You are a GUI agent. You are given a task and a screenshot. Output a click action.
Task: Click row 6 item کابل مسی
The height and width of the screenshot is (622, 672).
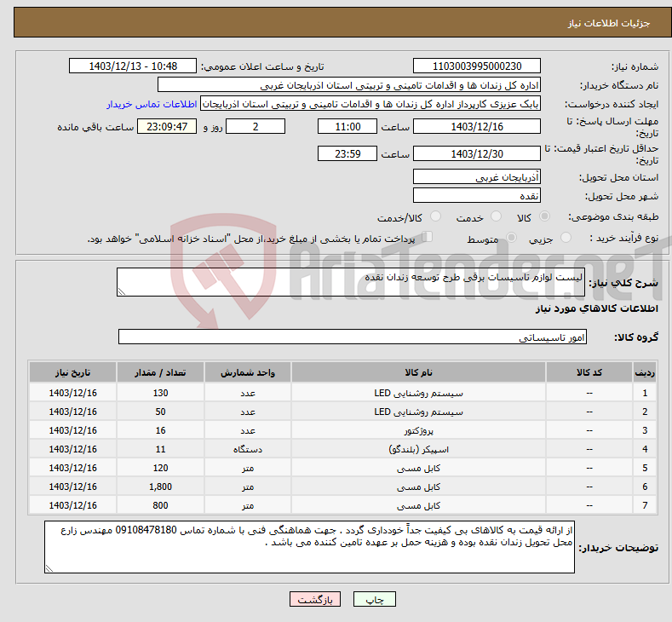tap(418, 487)
